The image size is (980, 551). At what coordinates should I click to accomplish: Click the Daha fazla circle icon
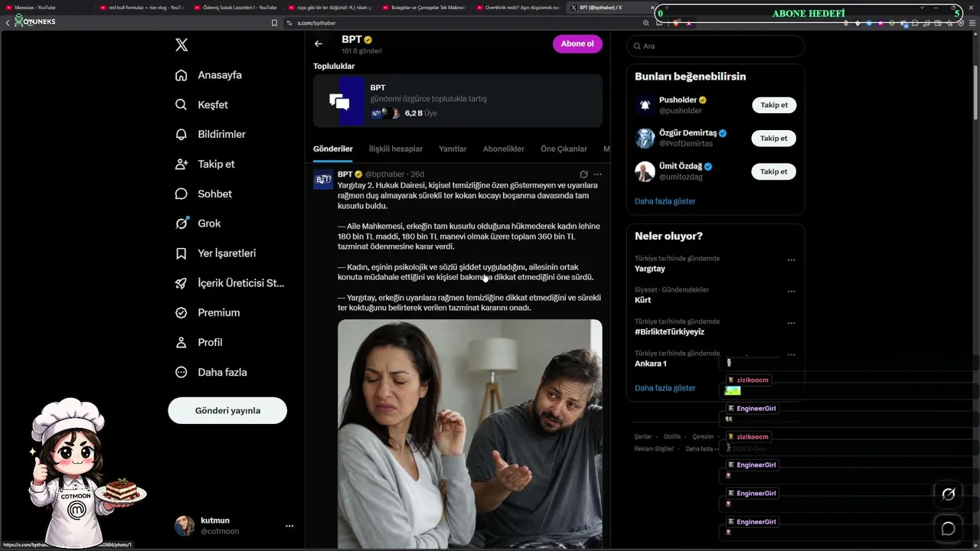point(181,373)
